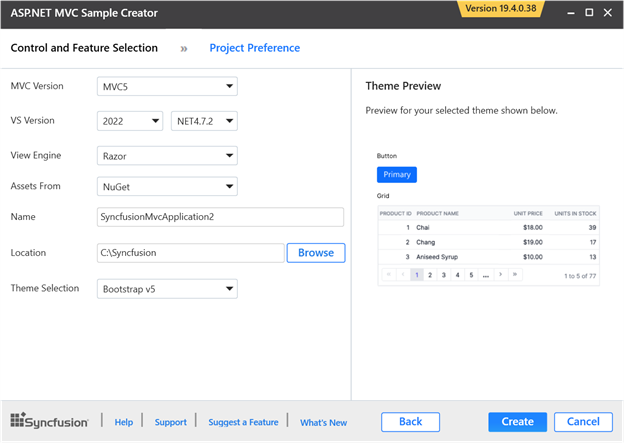Open the Support link

[170, 422]
